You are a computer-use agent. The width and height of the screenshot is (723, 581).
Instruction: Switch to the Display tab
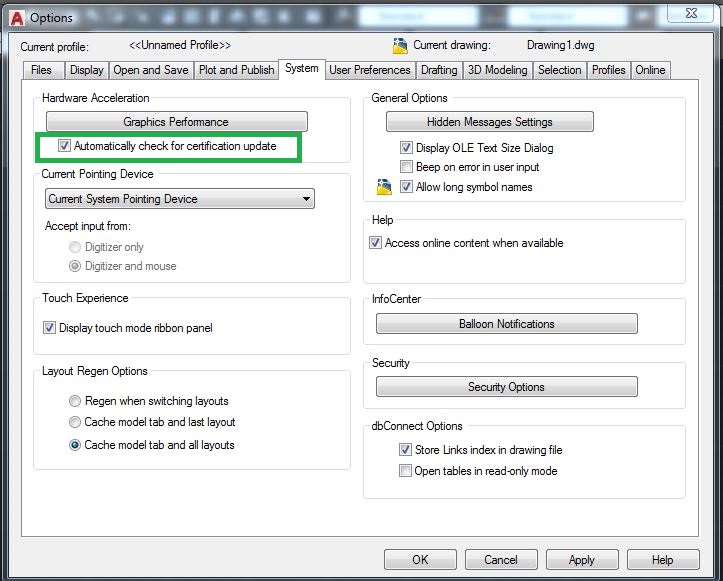[87, 70]
